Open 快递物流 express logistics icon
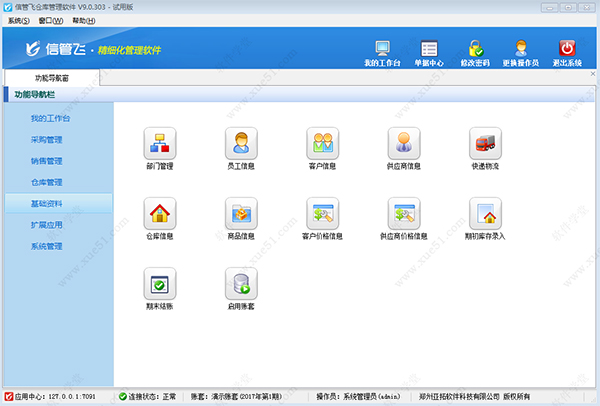Image resolution: width=600 pixels, height=406 pixels. [484, 143]
